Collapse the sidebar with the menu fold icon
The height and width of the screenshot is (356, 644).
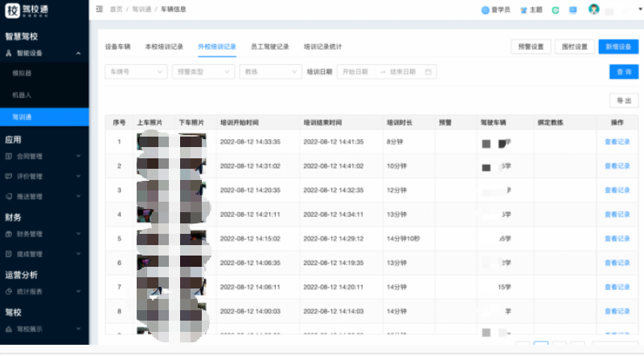(x=99, y=9)
